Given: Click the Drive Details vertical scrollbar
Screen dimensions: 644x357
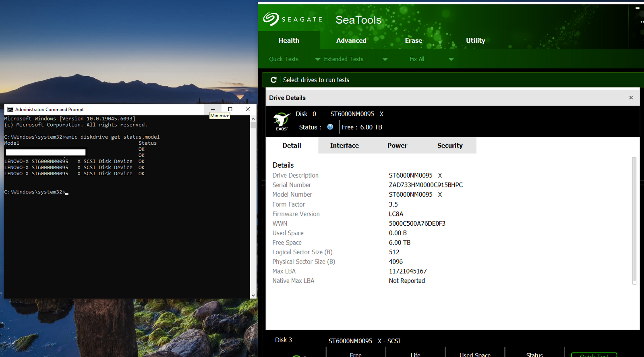Looking at the screenshot, I should tap(634, 220).
